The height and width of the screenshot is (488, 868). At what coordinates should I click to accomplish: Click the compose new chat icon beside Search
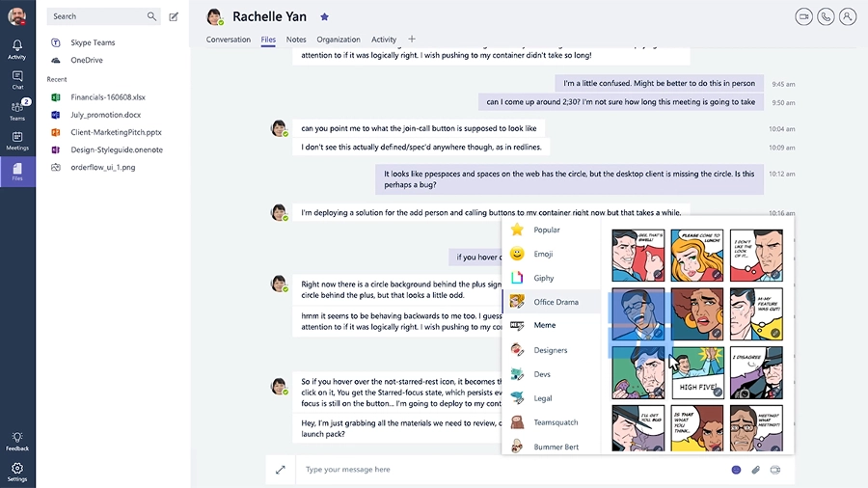pyautogui.click(x=174, y=16)
